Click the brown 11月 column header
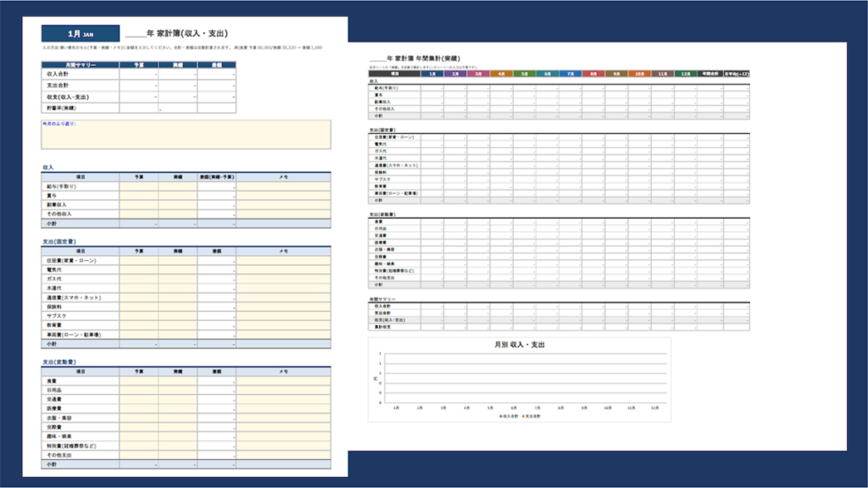This screenshot has height=488, width=868. pyautogui.click(x=662, y=74)
